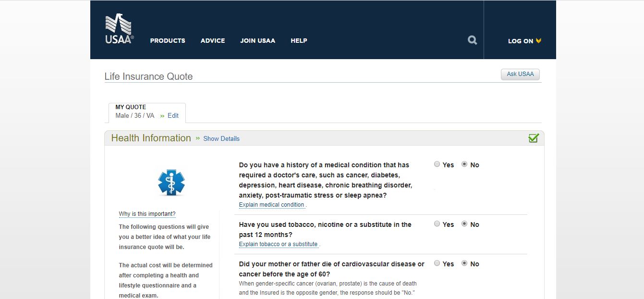Click the yellow chevron next to LOG ON

538,41
